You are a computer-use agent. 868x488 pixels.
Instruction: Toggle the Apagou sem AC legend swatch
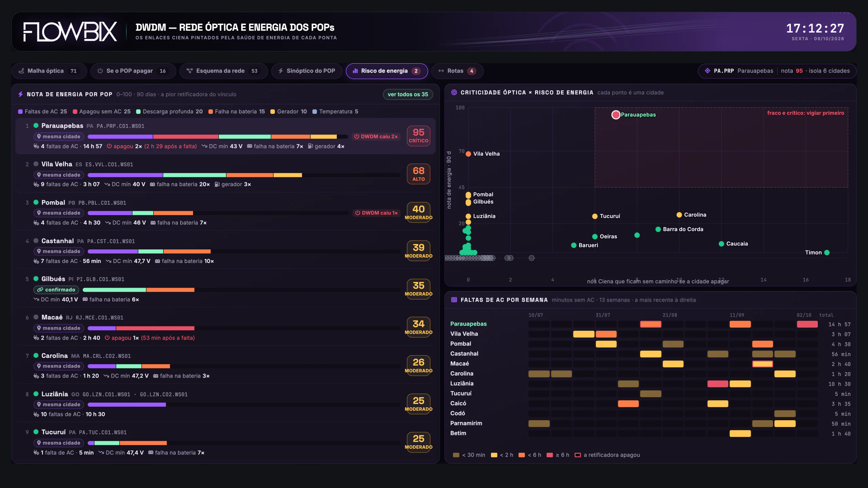75,112
